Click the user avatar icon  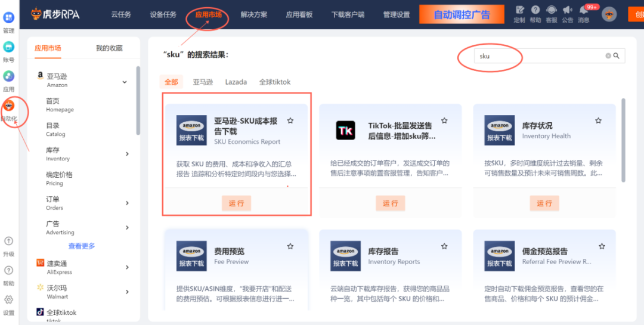(x=609, y=14)
